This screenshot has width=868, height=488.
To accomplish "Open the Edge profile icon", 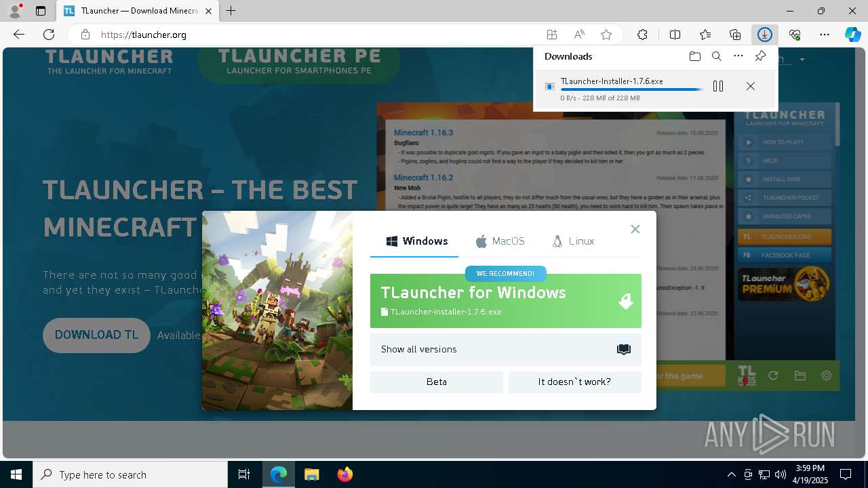I will [15, 11].
